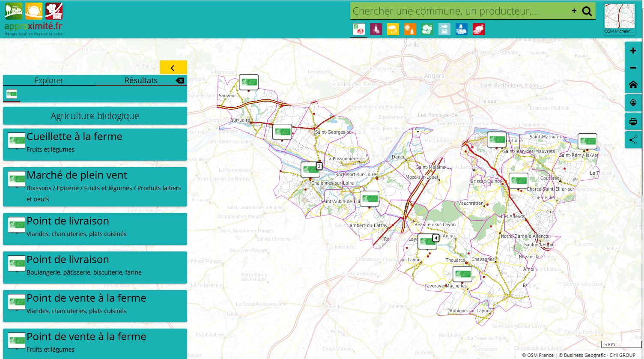Filter by bakery bread category icon
Viewport: 644px width, 359px height.
coord(393,29)
